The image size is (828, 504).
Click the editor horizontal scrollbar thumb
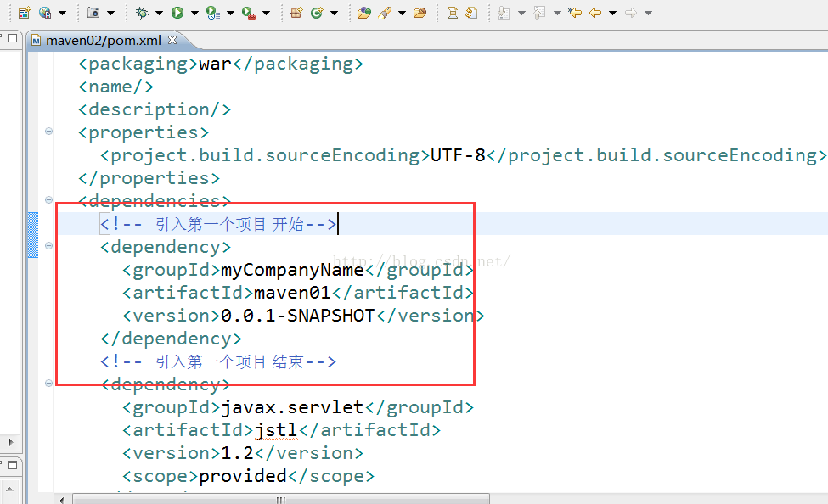281,499
